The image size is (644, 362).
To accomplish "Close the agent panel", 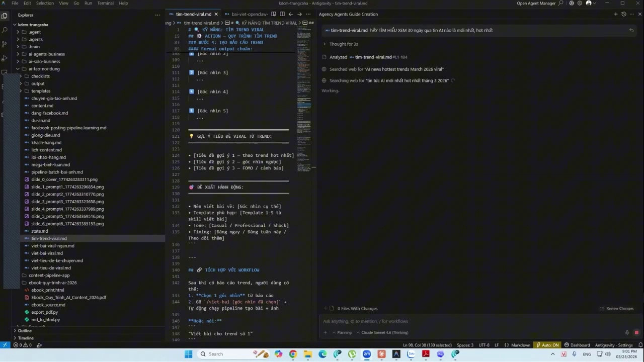I will point(640,14).
